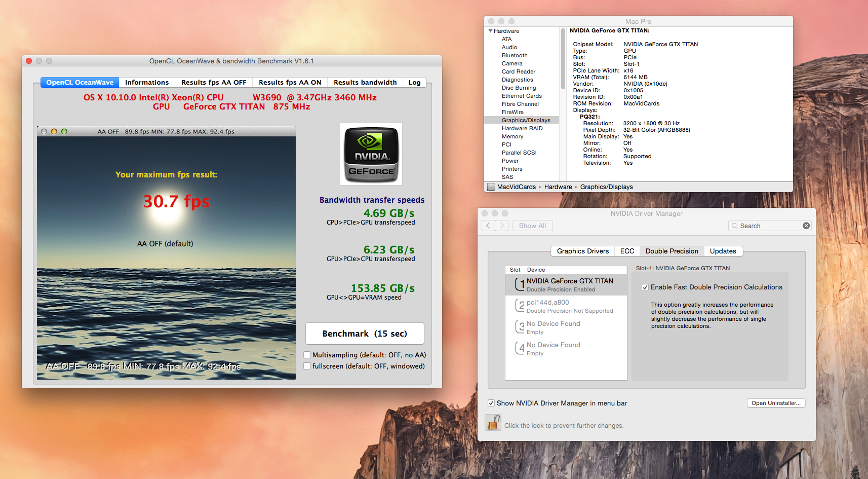Switch to the Informations tab

(147, 82)
